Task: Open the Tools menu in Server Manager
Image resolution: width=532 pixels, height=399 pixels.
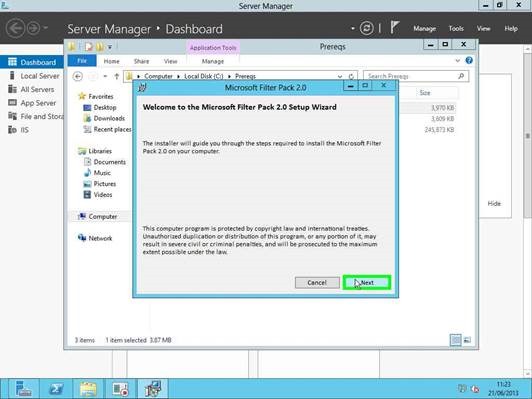Action: click(x=456, y=28)
